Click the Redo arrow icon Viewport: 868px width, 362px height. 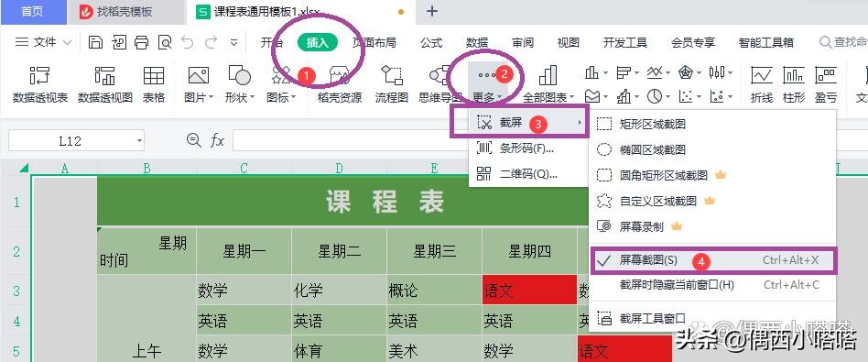pyautogui.click(x=211, y=42)
